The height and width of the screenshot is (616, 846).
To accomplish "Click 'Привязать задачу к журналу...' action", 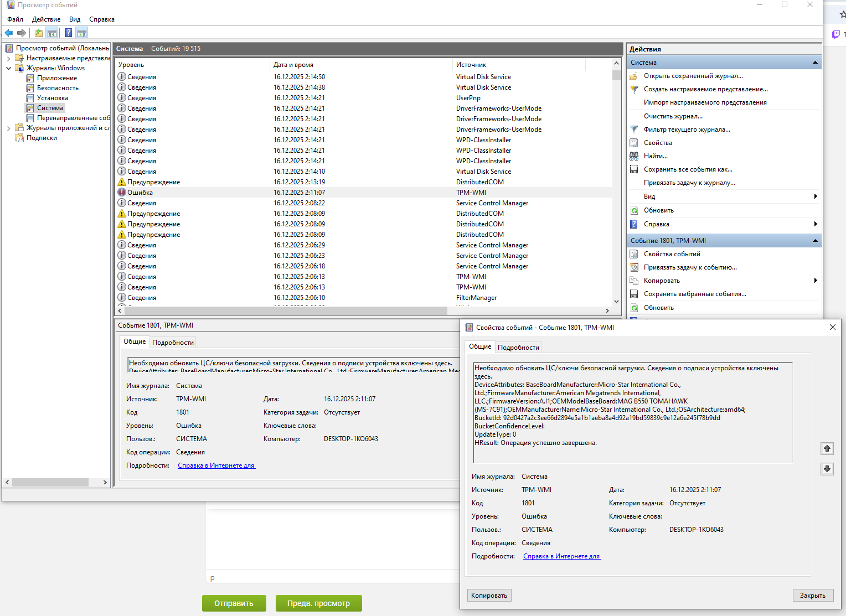I will coord(689,183).
